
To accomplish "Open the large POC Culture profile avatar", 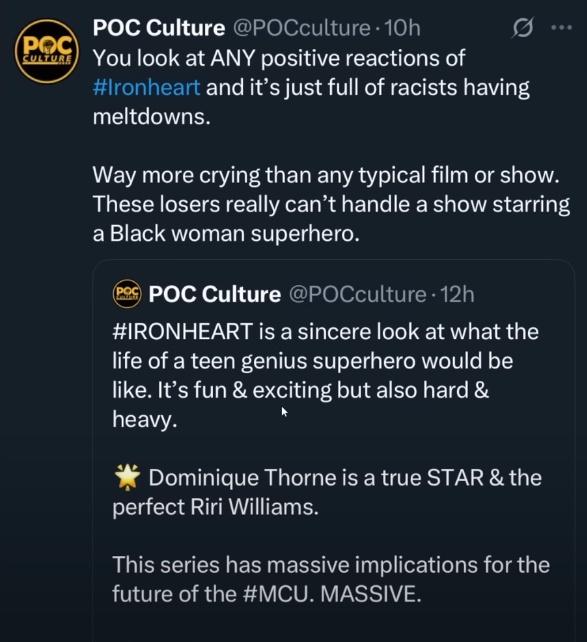I will point(47,52).
